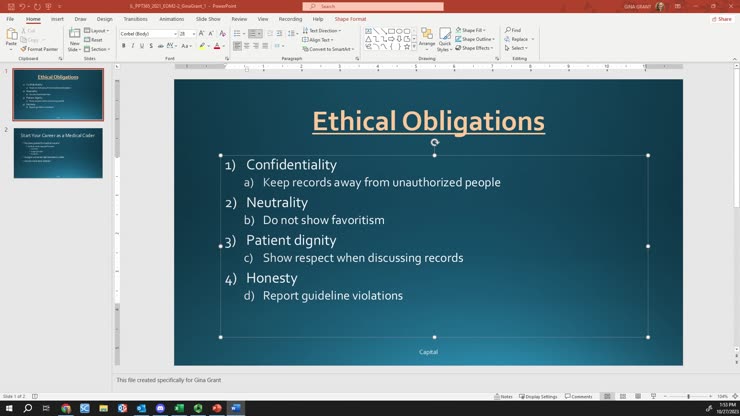Adjust the zoom slider in status bar
Screen dimensions: 740x416
pyautogui.click(x=688, y=397)
